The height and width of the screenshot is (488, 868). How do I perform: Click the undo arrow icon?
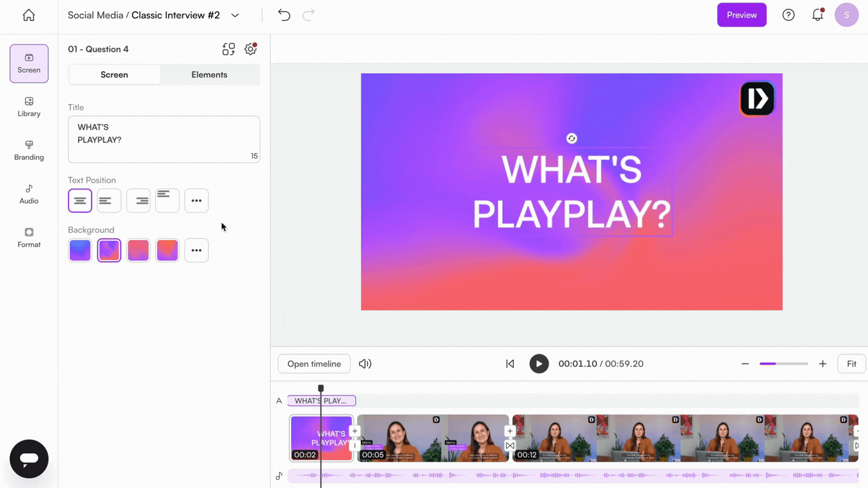click(x=284, y=15)
